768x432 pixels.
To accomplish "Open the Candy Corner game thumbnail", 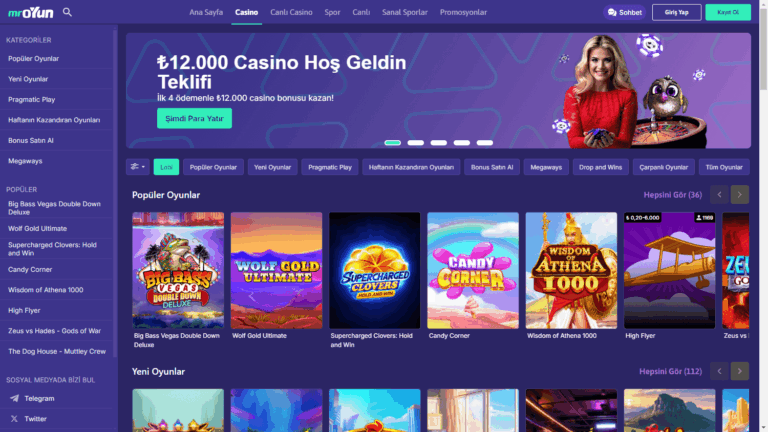I will [x=473, y=270].
